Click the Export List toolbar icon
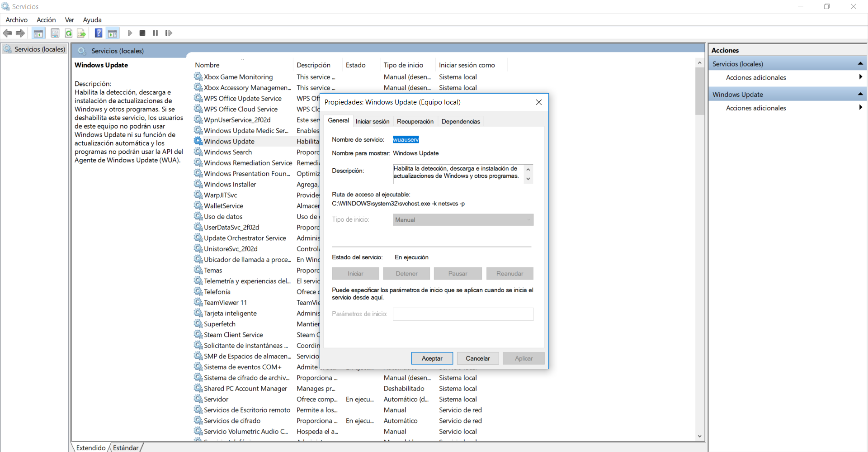Image resolution: width=868 pixels, height=452 pixels. click(81, 33)
